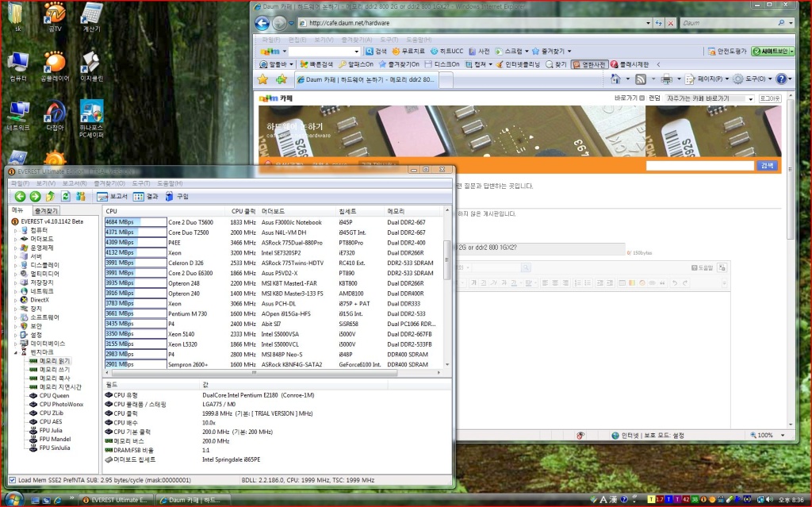Click the IE RSS feeds icon
This screenshot has width=812, height=507.
pos(641,79)
